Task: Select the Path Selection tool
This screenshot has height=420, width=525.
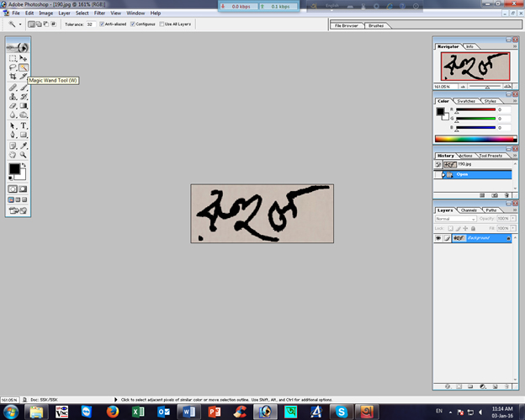Action: (x=13, y=125)
